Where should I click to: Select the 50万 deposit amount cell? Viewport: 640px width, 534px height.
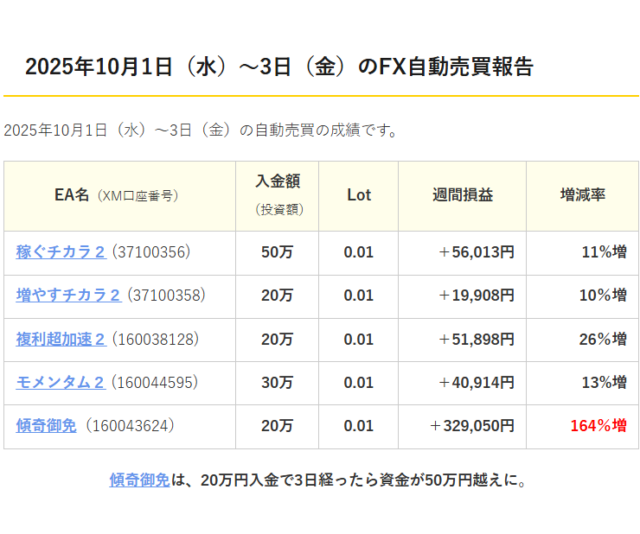[277, 252]
